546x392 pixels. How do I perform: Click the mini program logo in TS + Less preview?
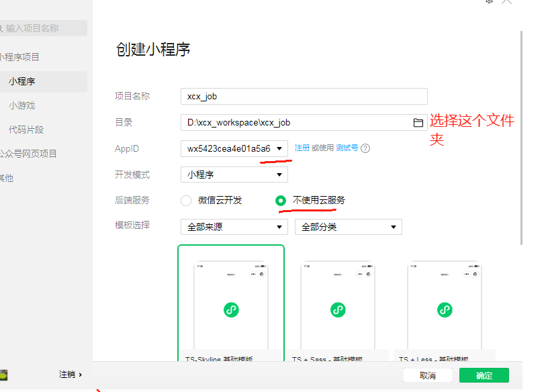point(445,310)
